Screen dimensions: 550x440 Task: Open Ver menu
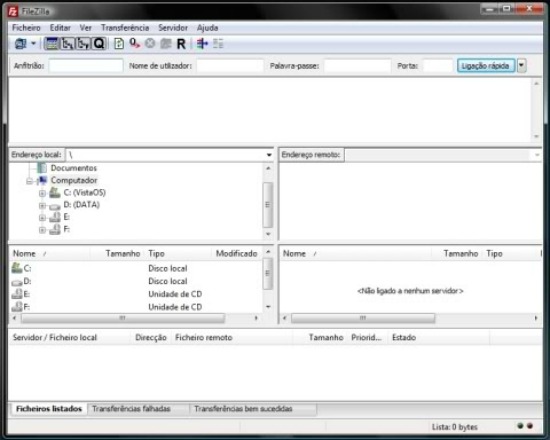86,28
